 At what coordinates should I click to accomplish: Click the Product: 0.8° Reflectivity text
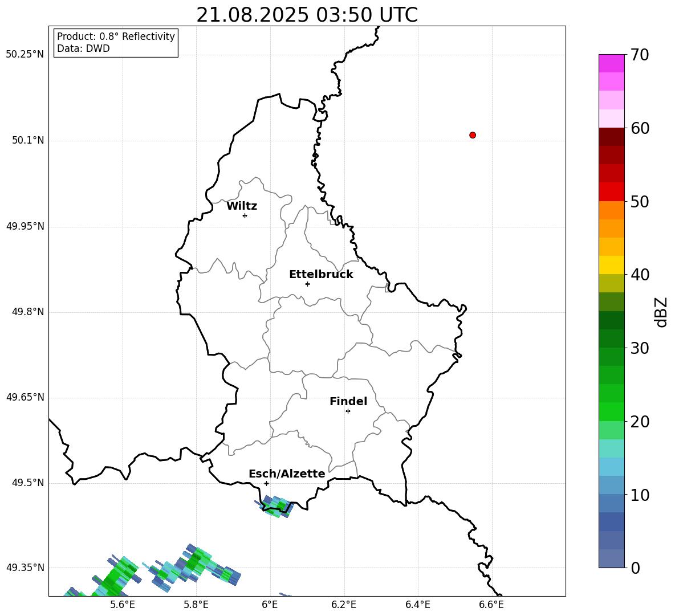tap(116, 36)
